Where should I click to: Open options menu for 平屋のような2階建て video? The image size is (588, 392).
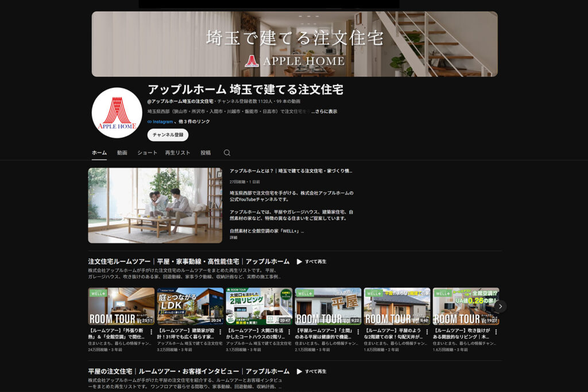pyautogui.click(x=427, y=332)
